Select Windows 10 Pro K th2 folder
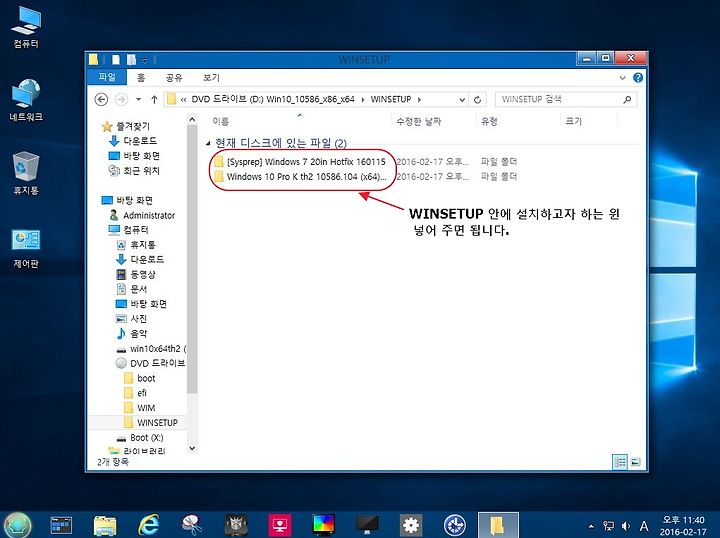The height and width of the screenshot is (538, 720). pos(300,176)
